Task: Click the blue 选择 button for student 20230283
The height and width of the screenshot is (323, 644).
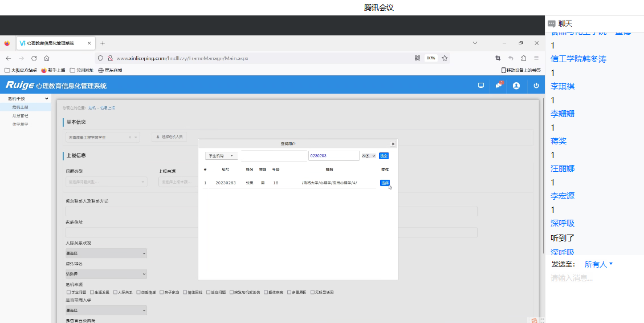Action: (385, 183)
